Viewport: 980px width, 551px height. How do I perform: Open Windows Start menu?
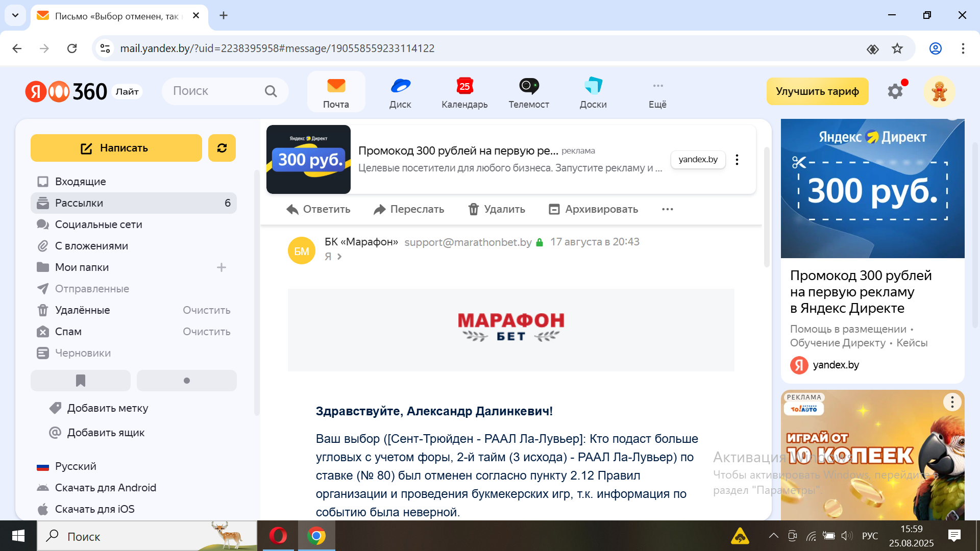tap(18, 536)
